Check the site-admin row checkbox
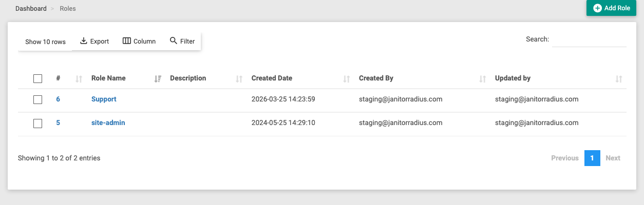The image size is (644, 205). pos(37,124)
